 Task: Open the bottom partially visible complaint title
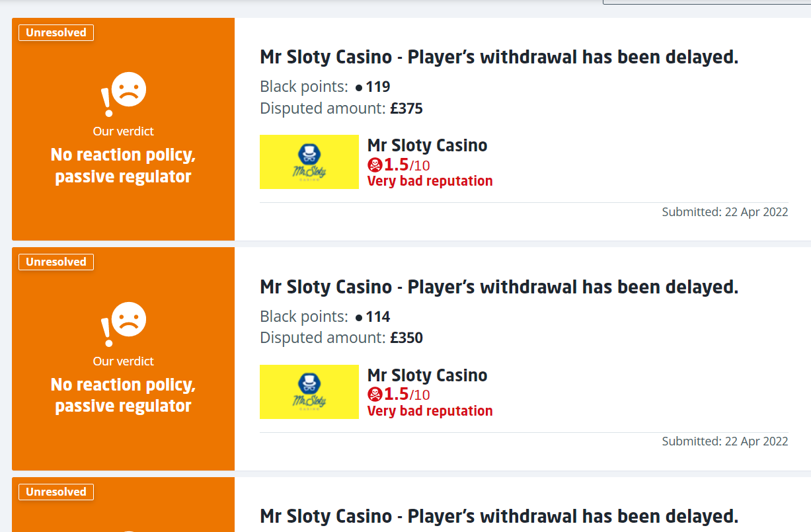point(498,516)
